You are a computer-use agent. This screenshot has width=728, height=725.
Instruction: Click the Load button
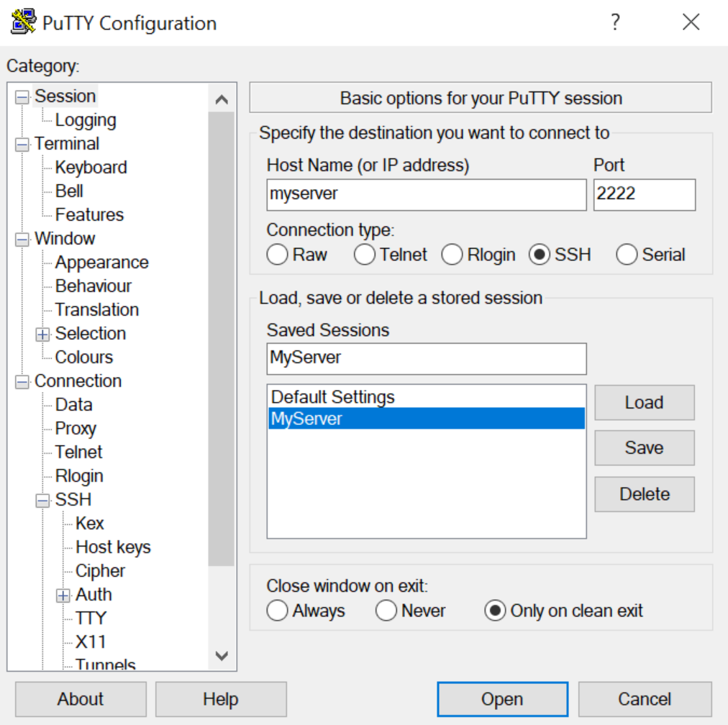point(644,402)
